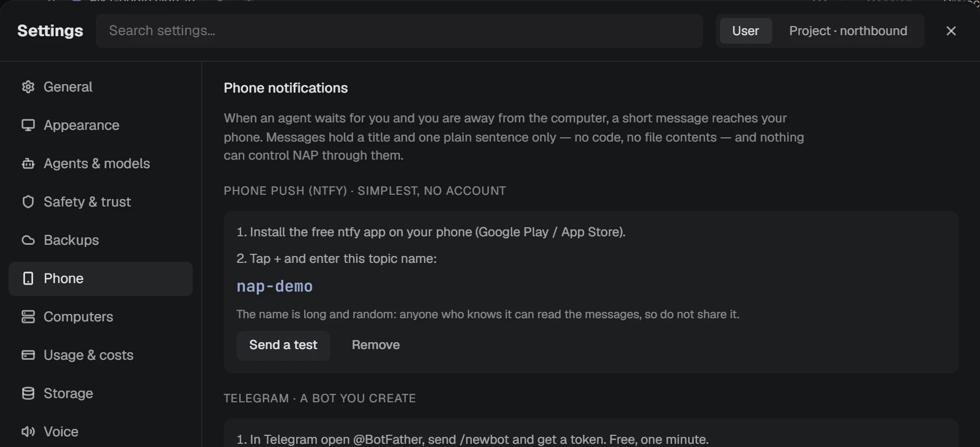Click the credit card icon for Usage & costs
Viewport: 980px width, 447px height.
point(28,355)
